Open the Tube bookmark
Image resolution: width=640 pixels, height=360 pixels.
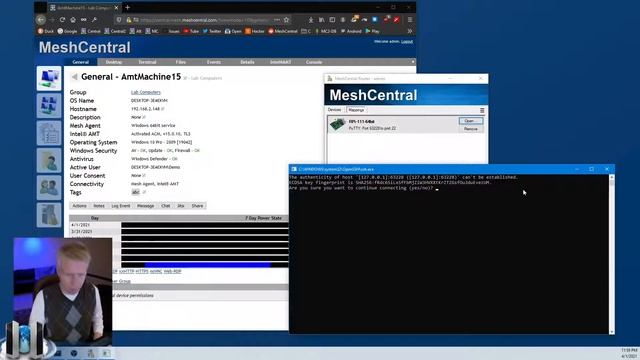point(191,31)
